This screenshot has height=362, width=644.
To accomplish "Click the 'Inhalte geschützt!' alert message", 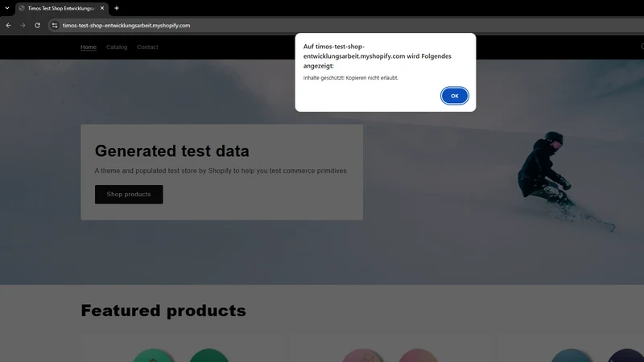I will (351, 77).
